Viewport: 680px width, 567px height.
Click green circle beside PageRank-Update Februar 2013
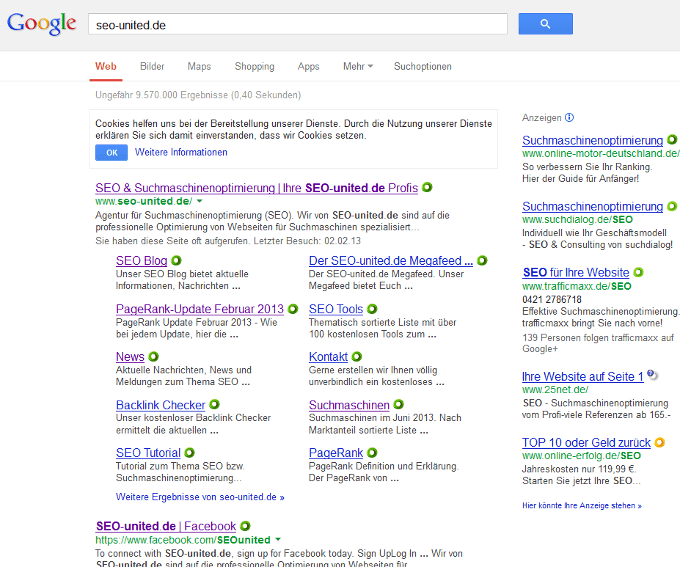pyautogui.click(x=293, y=309)
